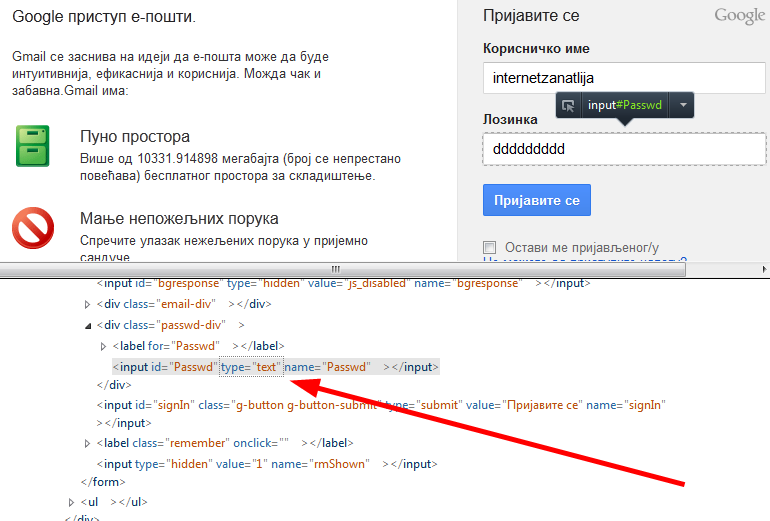Click the closing div tag under passwd-div

click(114, 385)
